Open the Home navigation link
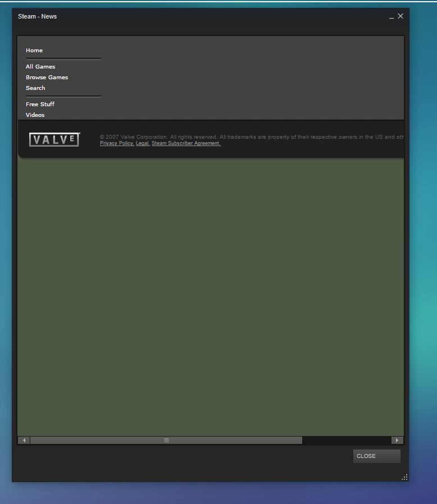This screenshot has height=504, width=437. pyautogui.click(x=34, y=51)
